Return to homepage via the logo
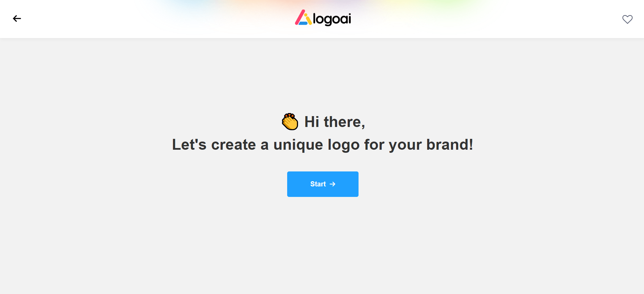This screenshot has height=294, width=644. tap(323, 19)
